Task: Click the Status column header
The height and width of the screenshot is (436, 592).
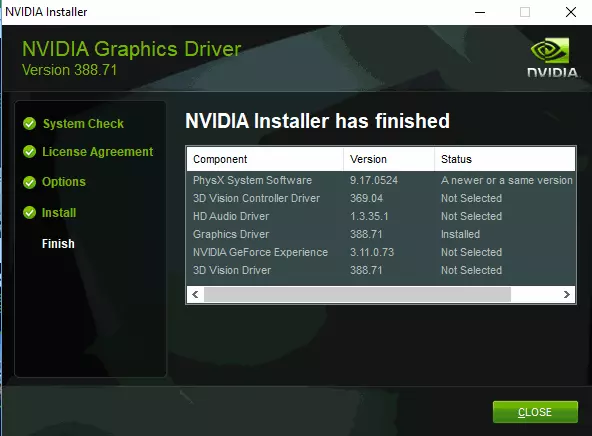Action: tap(505, 159)
